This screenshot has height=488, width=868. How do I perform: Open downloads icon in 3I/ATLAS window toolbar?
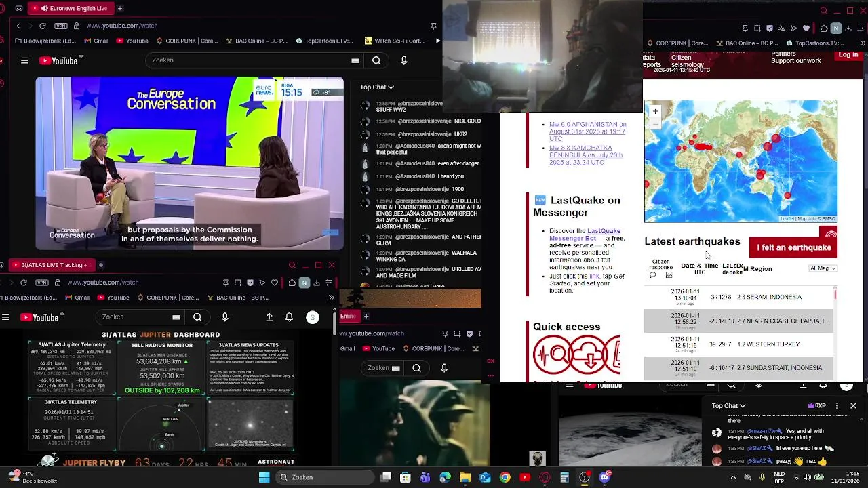(x=317, y=283)
